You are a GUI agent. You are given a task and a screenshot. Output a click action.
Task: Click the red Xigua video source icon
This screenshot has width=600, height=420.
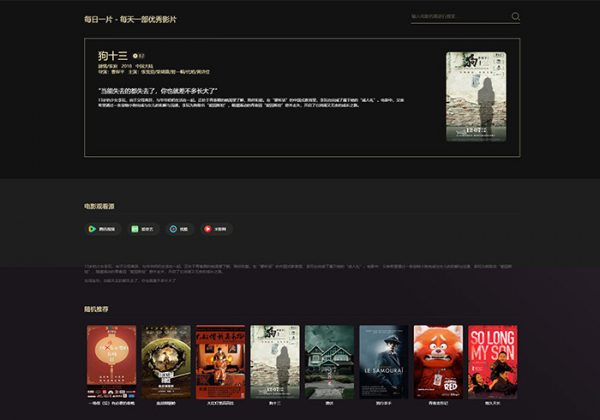207,229
